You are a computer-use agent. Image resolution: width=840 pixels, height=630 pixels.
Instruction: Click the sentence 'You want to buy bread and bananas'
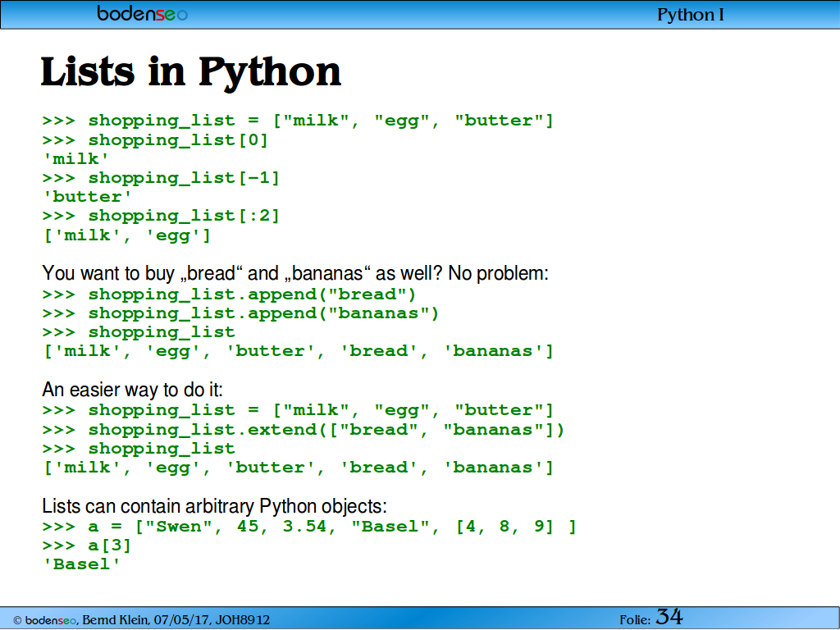295,273
